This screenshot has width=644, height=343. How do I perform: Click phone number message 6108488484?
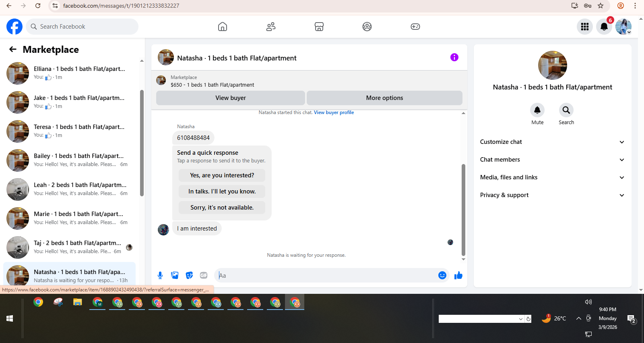(193, 138)
